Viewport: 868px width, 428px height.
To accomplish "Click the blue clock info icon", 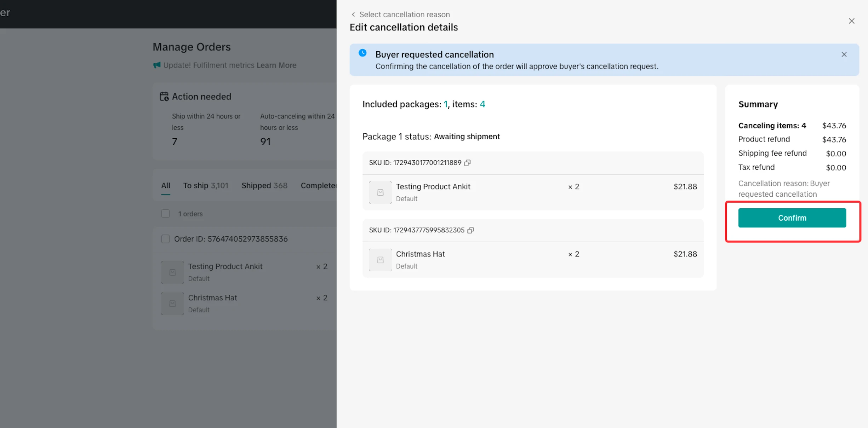I will tap(362, 53).
